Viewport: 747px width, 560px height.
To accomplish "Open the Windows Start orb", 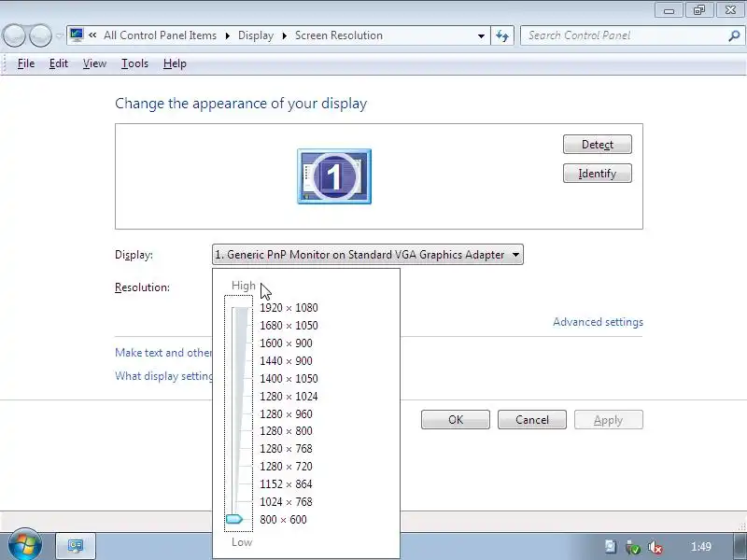I will [x=24, y=544].
